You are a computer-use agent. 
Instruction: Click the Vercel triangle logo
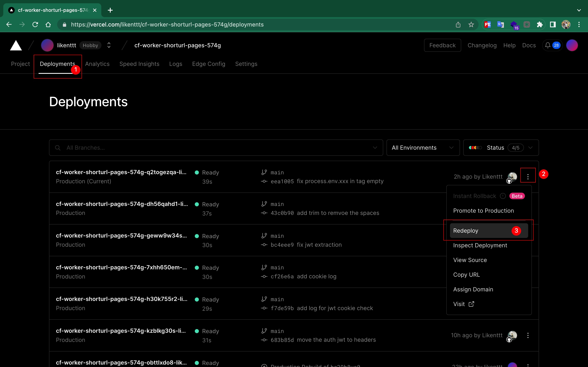pyautogui.click(x=16, y=45)
